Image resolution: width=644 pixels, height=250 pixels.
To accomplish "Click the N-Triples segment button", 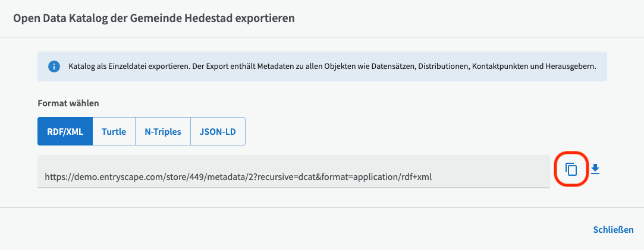I will point(162,131).
